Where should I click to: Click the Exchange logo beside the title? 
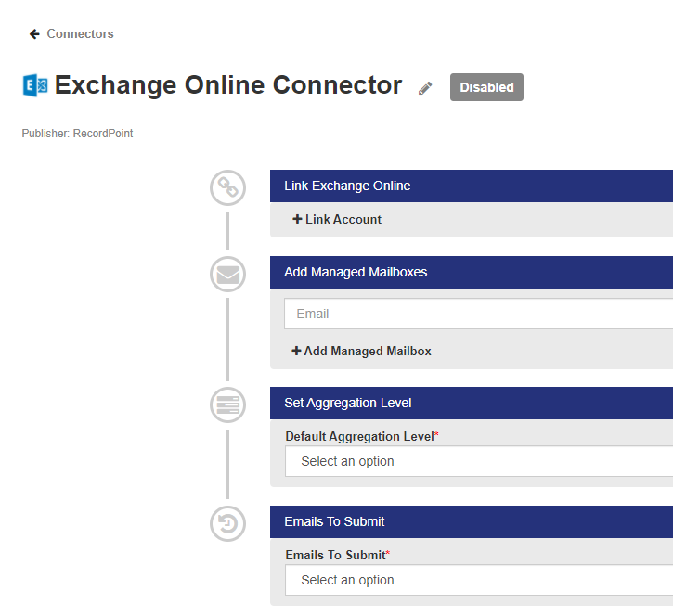click(35, 85)
